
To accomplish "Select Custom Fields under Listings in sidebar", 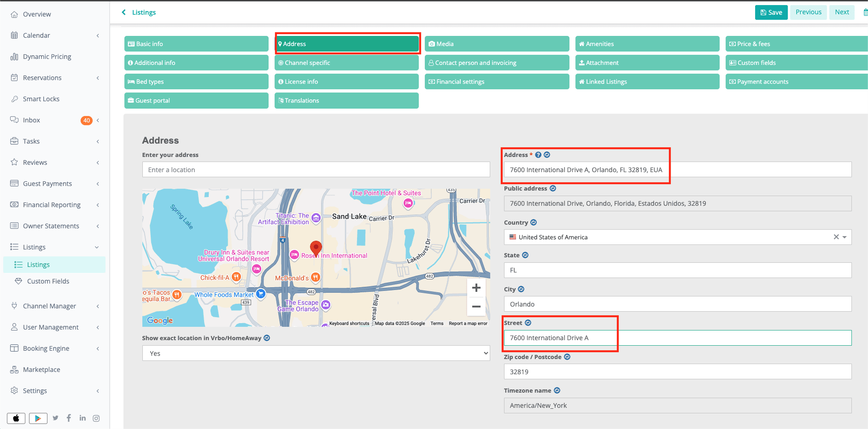I will (48, 281).
